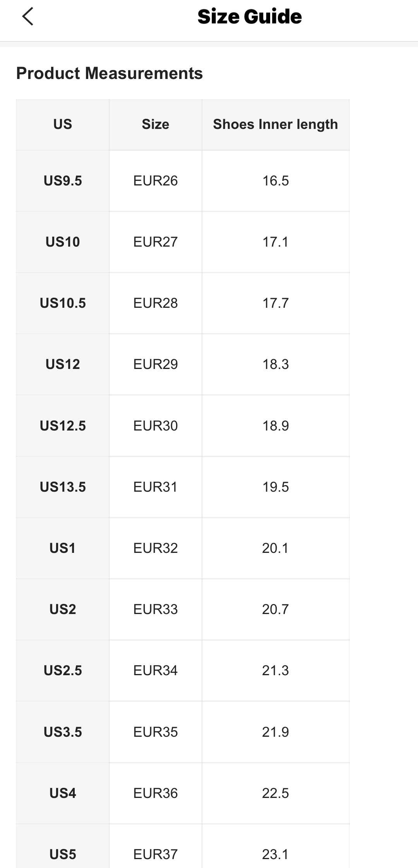The height and width of the screenshot is (868, 418).
Task: Click the EUR26 size cell
Action: click(156, 181)
